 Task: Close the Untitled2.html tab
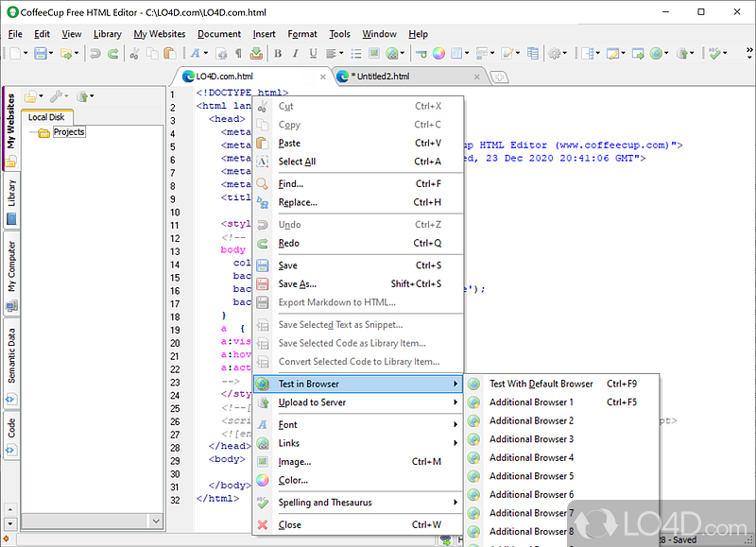coord(477,77)
